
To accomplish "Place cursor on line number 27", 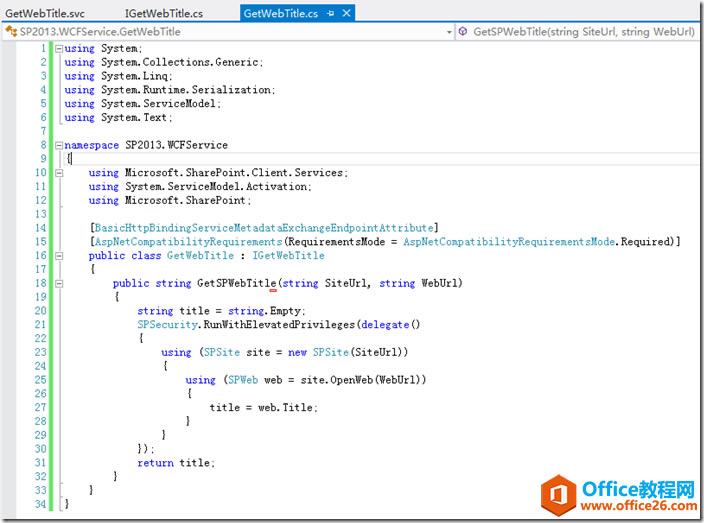I will (39, 407).
